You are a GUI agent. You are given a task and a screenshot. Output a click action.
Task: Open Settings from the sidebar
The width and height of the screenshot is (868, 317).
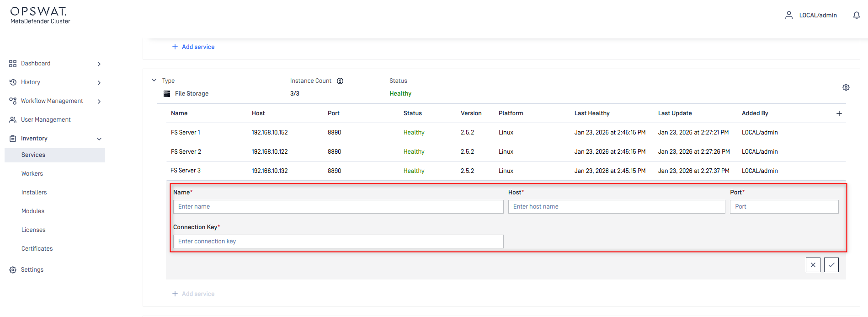(x=32, y=270)
